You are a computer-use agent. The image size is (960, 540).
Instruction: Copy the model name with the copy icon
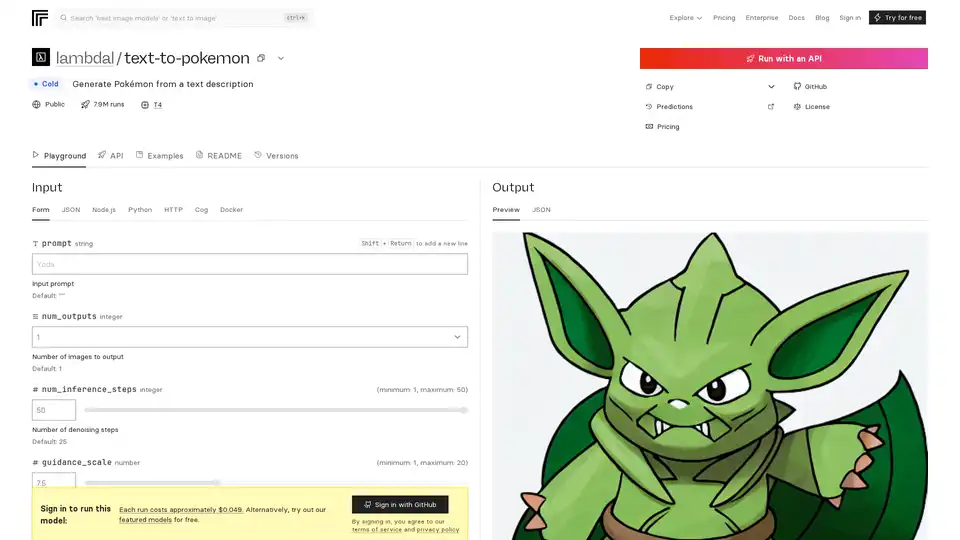click(261, 58)
